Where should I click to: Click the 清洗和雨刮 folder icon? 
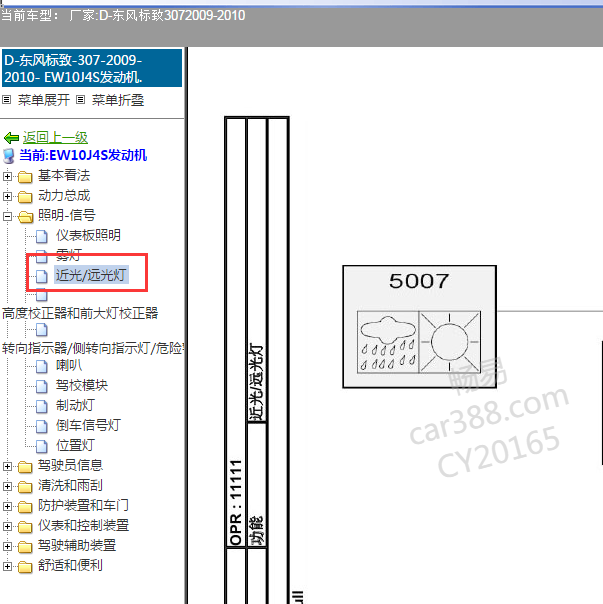(25, 487)
